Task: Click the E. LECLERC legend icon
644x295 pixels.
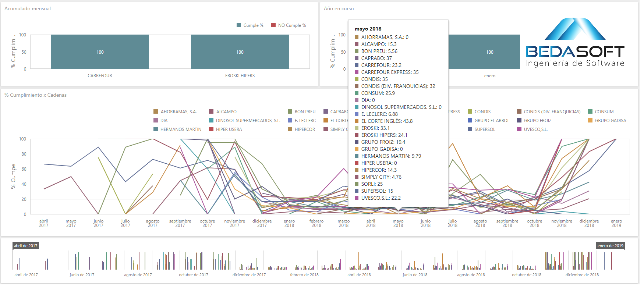Action: coord(290,120)
